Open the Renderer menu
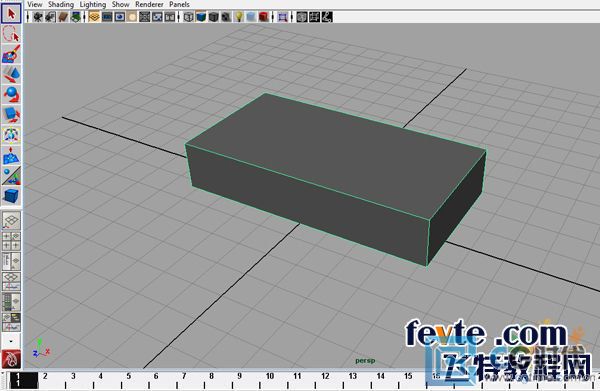The width and height of the screenshot is (600, 391). (x=149, y=5)
